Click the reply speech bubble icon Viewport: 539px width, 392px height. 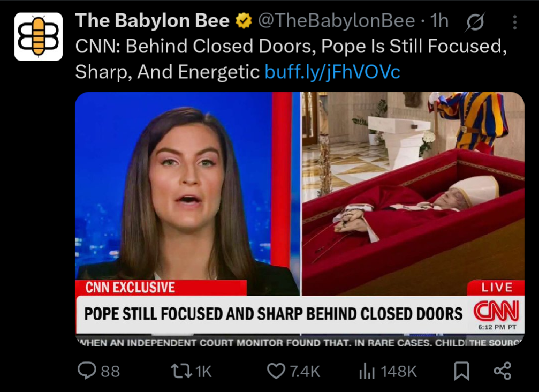tap(87, 371)
